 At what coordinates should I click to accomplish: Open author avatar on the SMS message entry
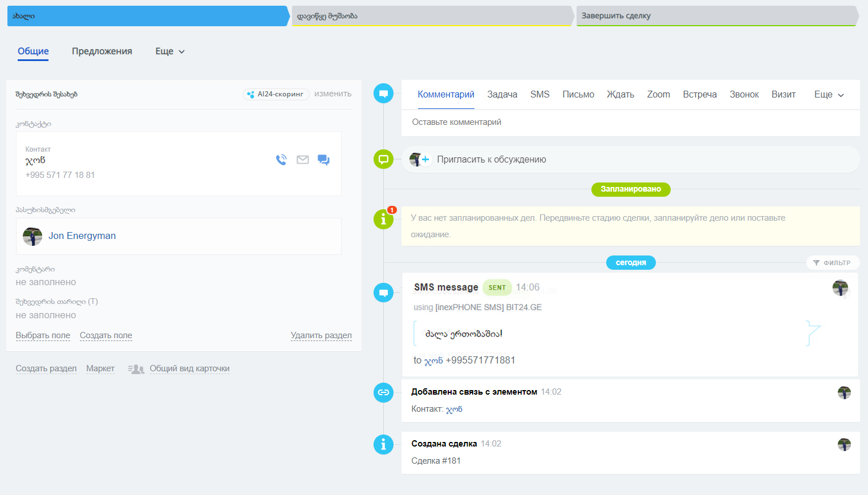pyautogui.click(x=840, y=288)
